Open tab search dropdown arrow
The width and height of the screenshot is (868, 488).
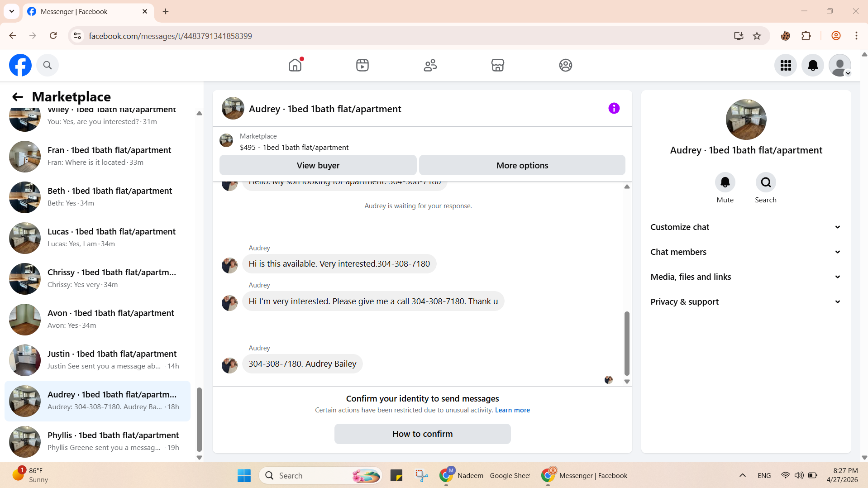[x=12, y=11]
